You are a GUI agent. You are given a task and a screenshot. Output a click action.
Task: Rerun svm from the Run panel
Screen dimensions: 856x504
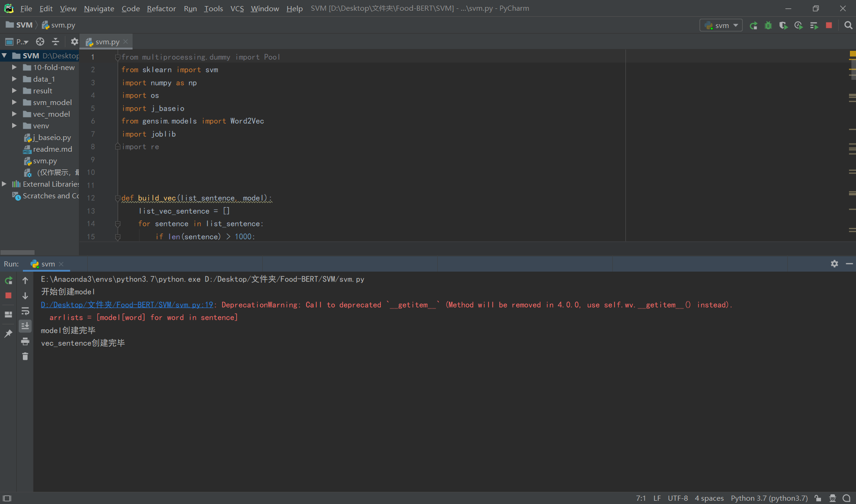click(8, 280)
